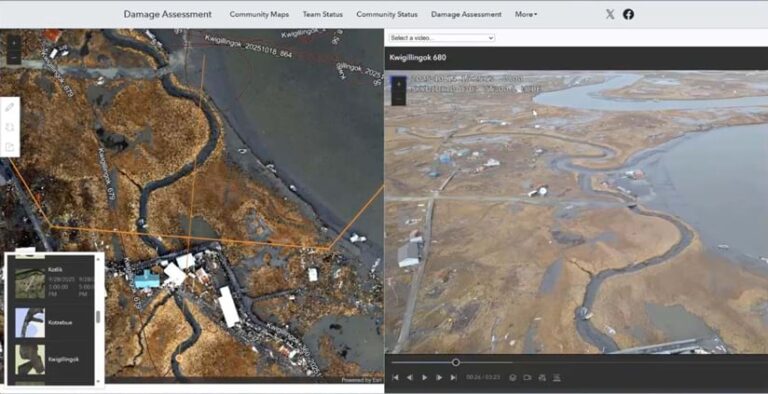Screen dimensions: 768x394
Task: Play the Kwigillingok 680 video
Action: 425,377
